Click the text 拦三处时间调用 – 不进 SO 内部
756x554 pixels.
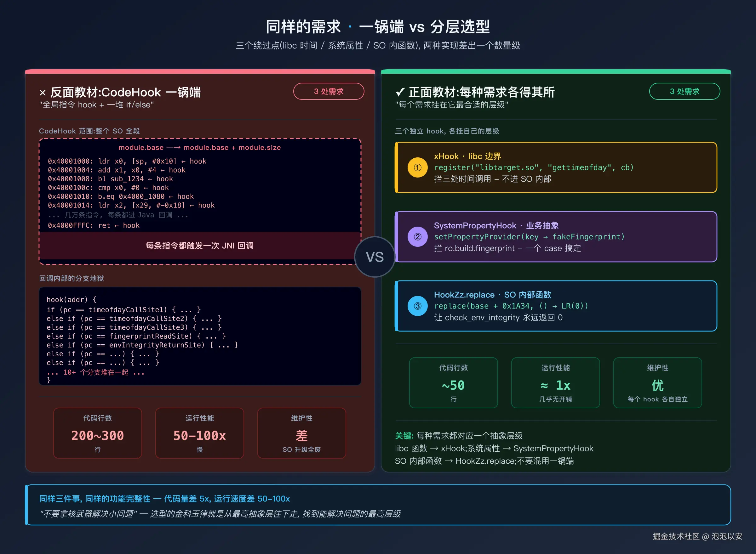(493, 179)
